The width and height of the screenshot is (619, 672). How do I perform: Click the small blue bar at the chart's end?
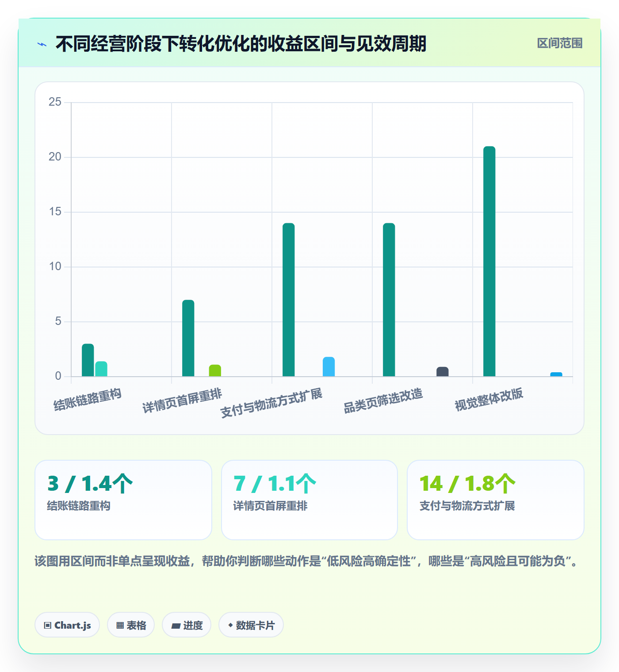pos(556,374)
